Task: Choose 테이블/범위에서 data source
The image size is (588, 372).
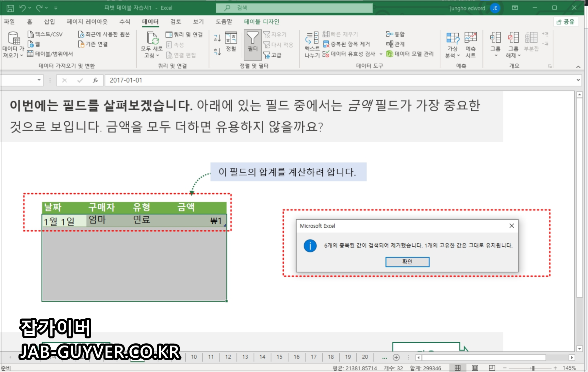Action: point(50,54)
